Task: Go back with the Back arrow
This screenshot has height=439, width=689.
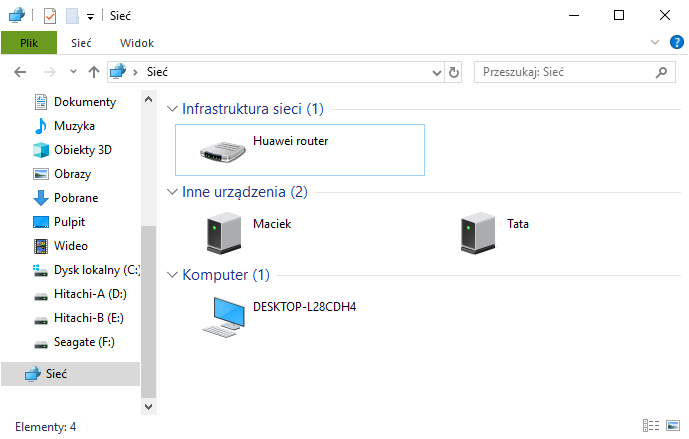Action: [20, 72]
